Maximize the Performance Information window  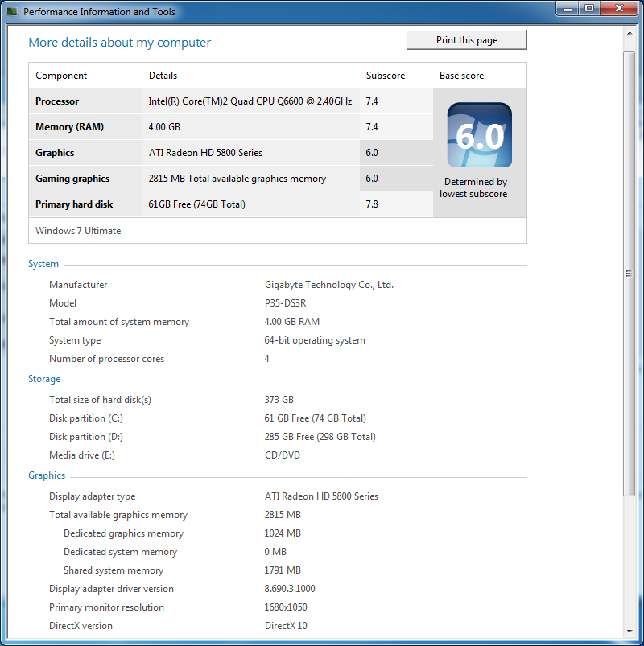(588, 9)
